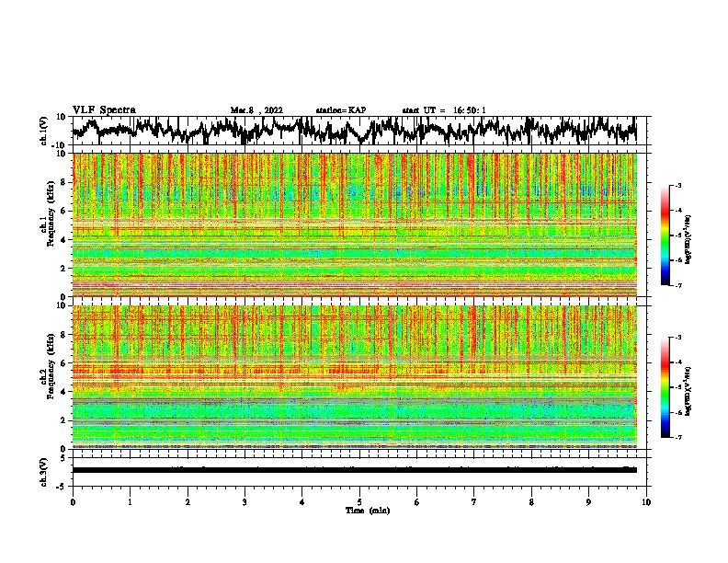Click the ch.2 spectrogram panel

click(354, 377)
